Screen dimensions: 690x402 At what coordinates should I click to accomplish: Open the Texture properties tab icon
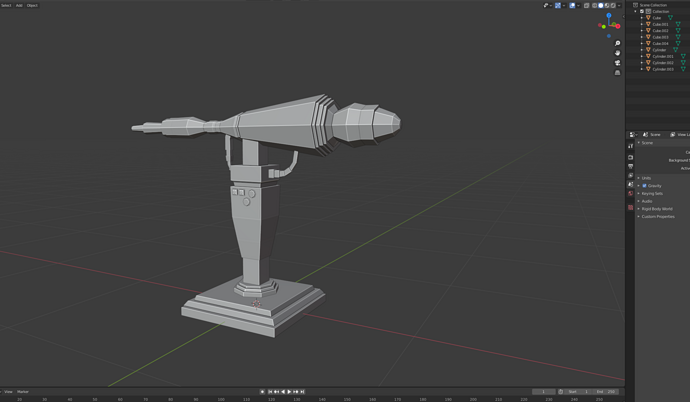(x=631, y=207)
